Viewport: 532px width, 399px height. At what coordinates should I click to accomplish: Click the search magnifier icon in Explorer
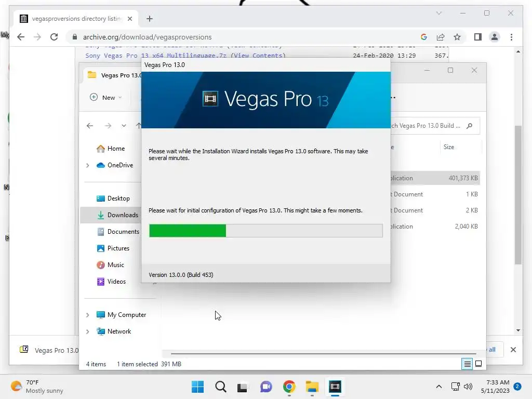[x=470, y=126]
